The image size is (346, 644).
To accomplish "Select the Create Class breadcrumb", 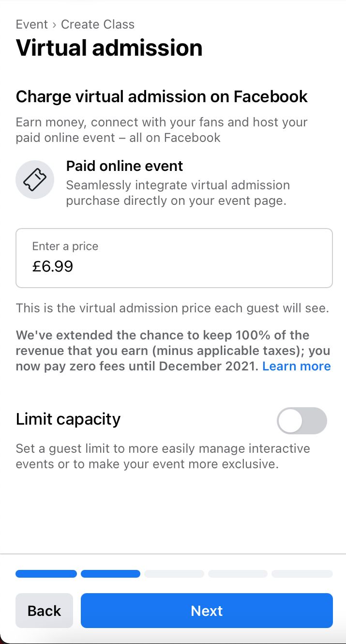I will point(98,24).
